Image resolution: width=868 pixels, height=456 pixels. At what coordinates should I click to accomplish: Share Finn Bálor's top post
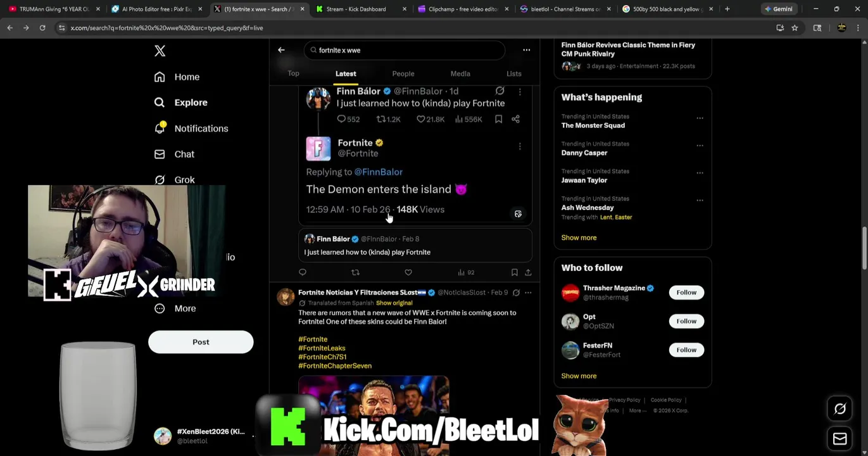(x=515, y=119)
